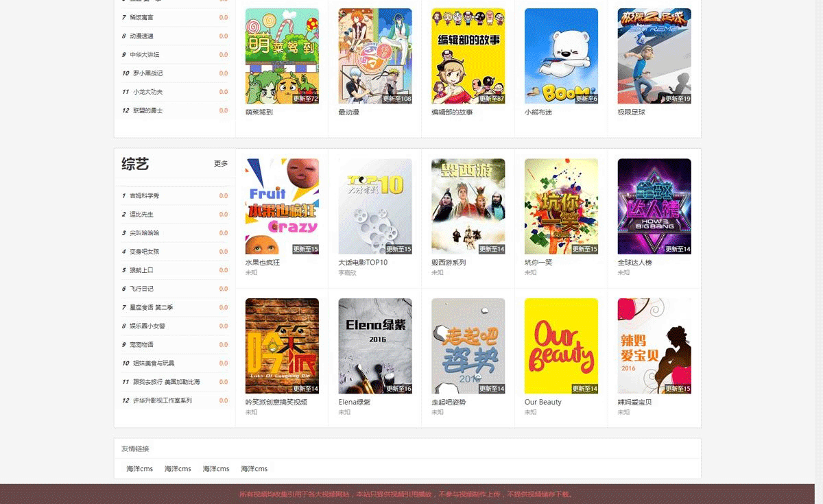The width and height of the screenshot is (823, 504).
Task: Click the 小熊布迷 title link
Action: [538, 112]
